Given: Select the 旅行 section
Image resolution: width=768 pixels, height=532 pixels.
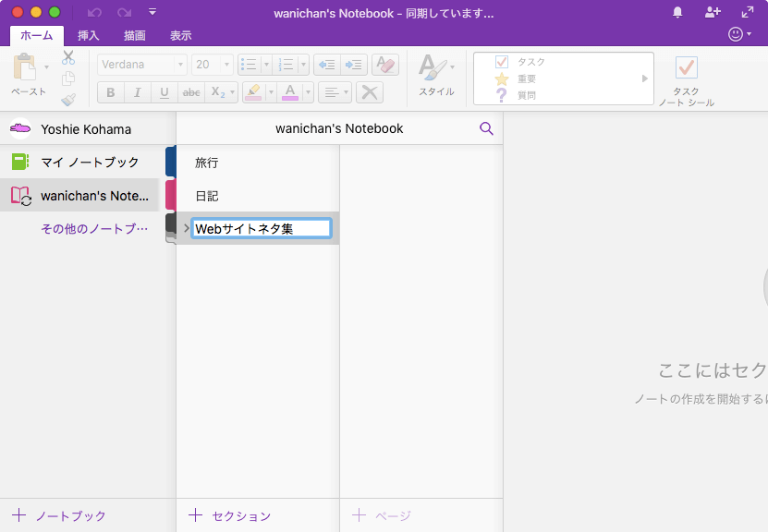Looking at the screenshot, I should point(258,163).
